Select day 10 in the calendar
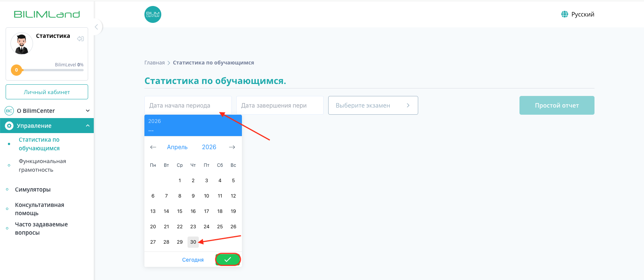644x280 pixels. coord(207,196)
